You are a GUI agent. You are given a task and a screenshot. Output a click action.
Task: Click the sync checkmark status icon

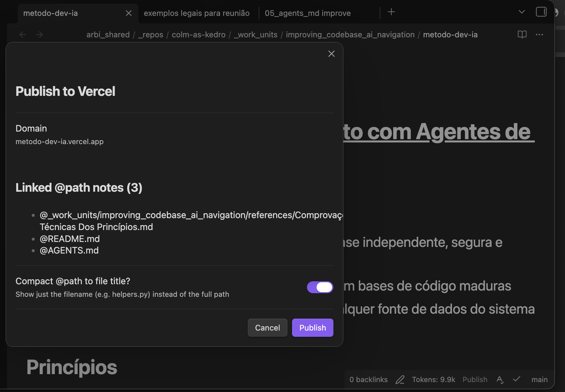point(516,379)
